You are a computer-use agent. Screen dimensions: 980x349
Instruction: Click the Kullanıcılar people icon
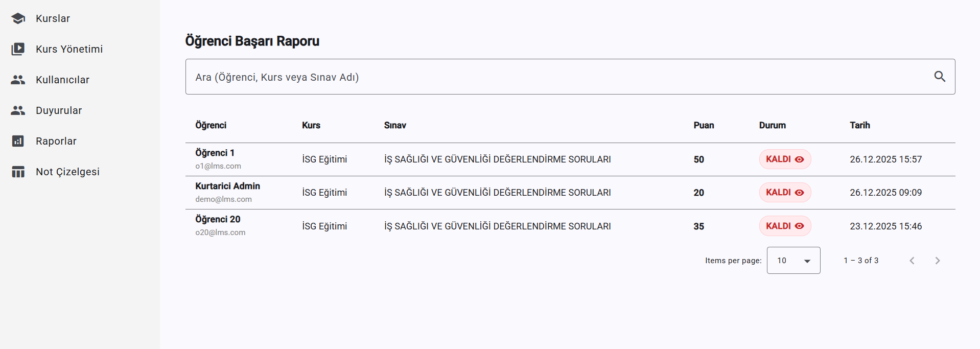pos(18,80)
